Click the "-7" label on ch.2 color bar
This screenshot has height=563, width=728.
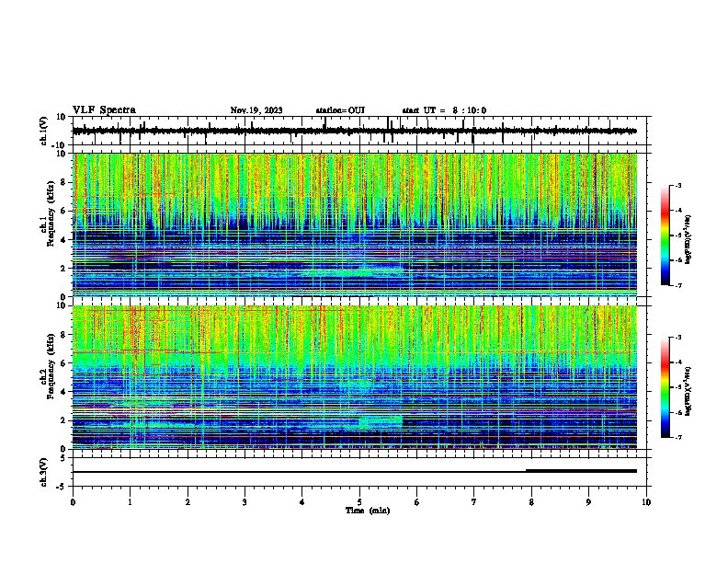point(677,437)
